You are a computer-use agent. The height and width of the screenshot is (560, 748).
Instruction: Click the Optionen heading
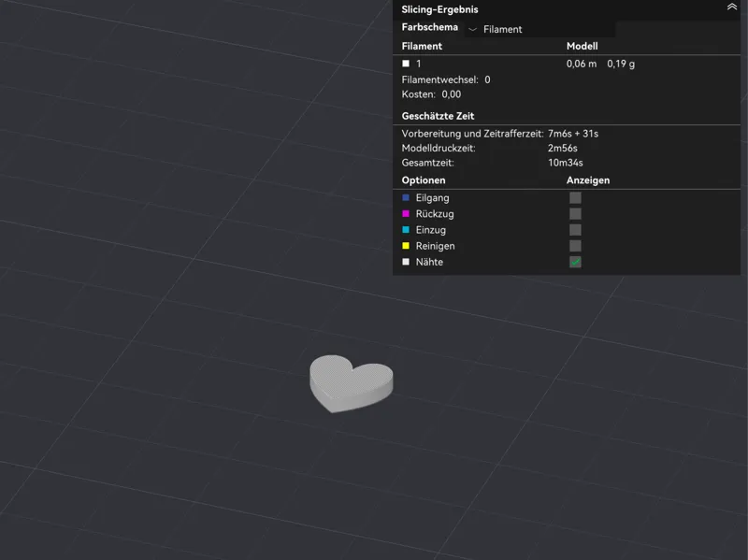[424, 180]
